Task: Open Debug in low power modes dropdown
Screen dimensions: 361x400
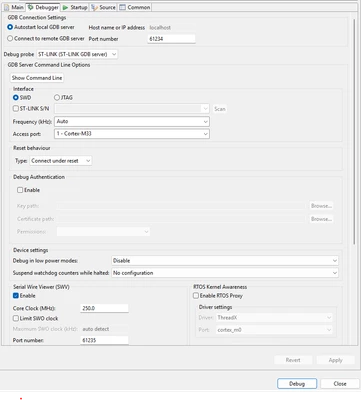Action: point(225,261)
